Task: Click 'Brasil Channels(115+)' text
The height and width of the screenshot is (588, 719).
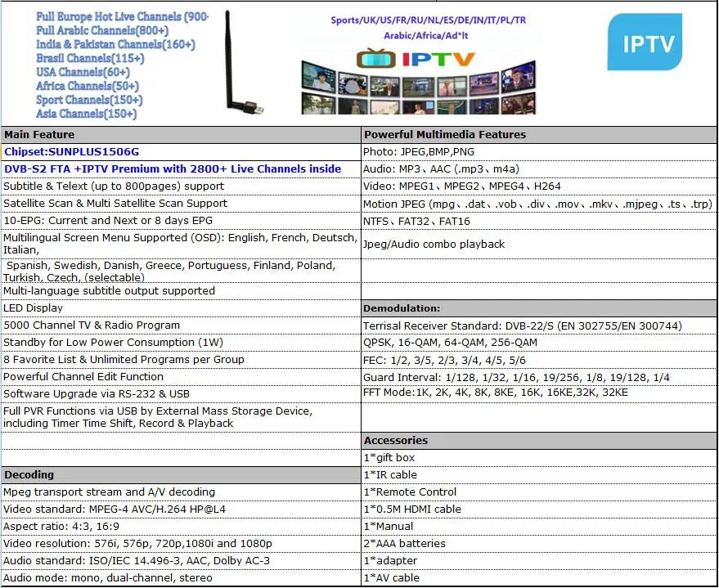Action: tap(90, 58)
